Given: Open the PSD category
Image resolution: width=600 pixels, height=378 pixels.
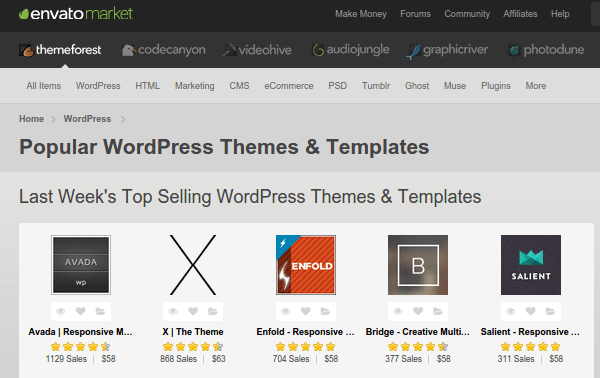Looking at the screenshot, I should point(338,86).
